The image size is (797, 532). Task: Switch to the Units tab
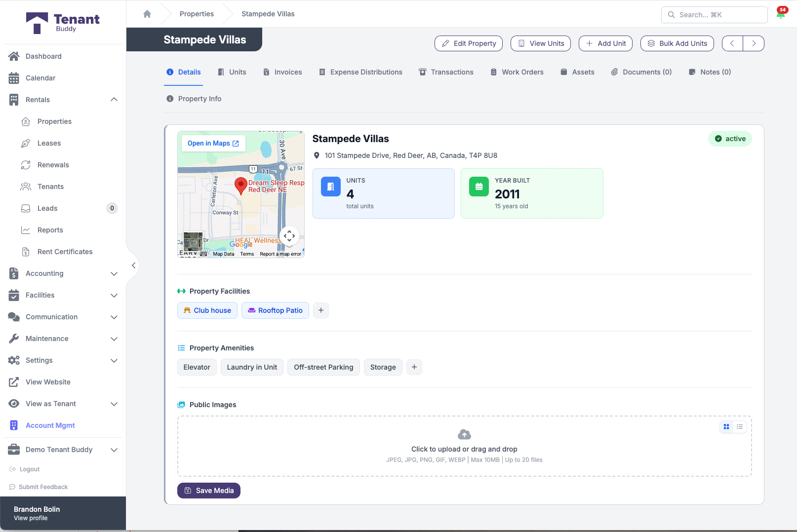(232, 72)
